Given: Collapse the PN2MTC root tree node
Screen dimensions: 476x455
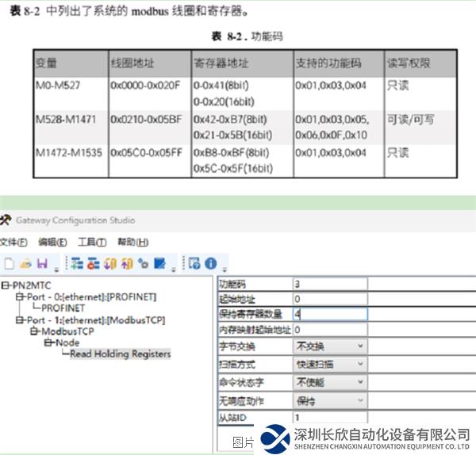Looking at the screenshot, I should [x=6, y=285].
